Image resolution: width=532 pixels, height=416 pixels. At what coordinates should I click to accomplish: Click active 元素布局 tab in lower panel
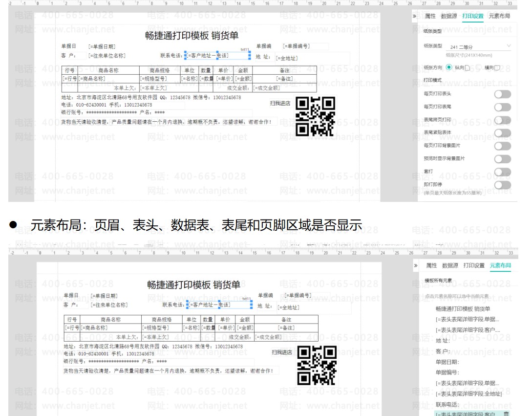coord(500,265)
